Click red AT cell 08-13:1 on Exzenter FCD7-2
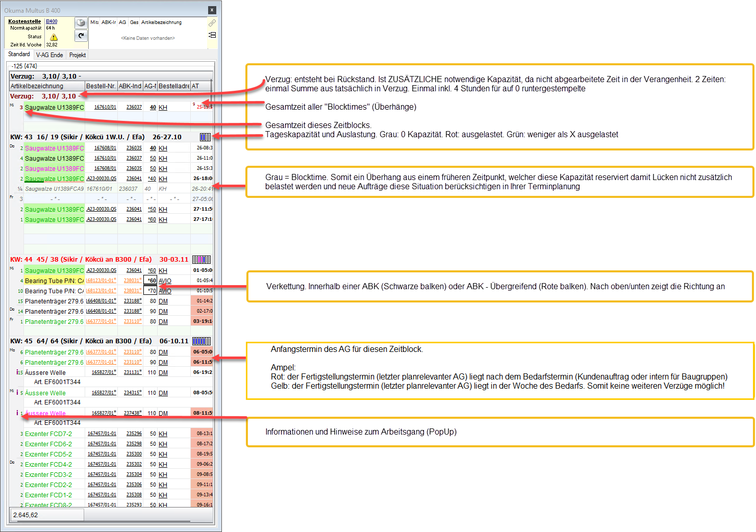The width and height of the screenshot is (756, 532). [202, 434]
